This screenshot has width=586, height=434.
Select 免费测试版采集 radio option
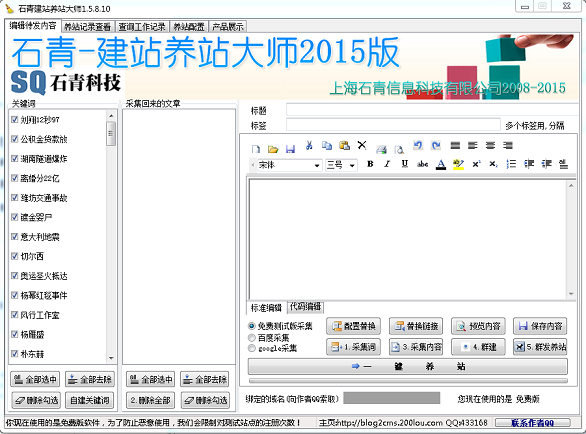[x=252, y=326]
